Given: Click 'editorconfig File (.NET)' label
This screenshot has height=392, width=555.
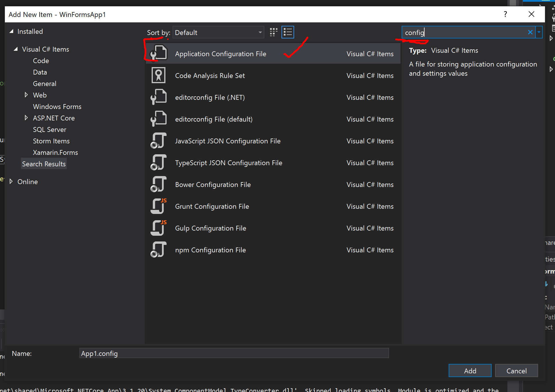Looking at the screenshot, I should click(210, 97).
